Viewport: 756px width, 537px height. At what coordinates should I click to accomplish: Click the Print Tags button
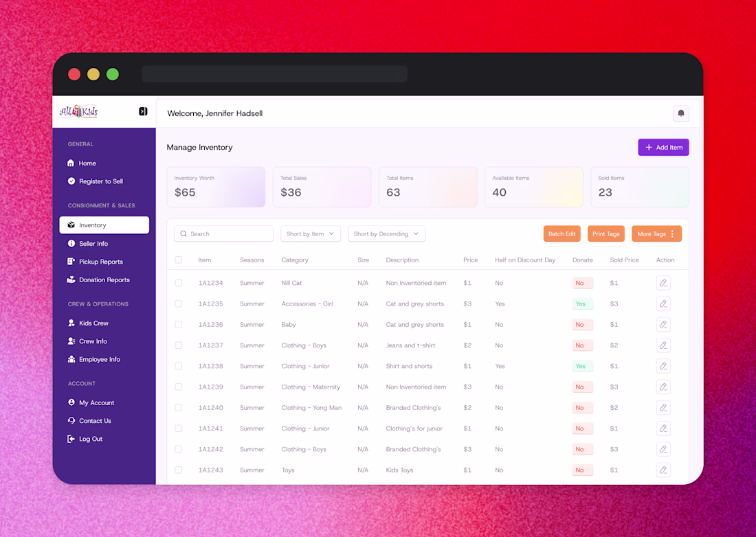(606, 233)
